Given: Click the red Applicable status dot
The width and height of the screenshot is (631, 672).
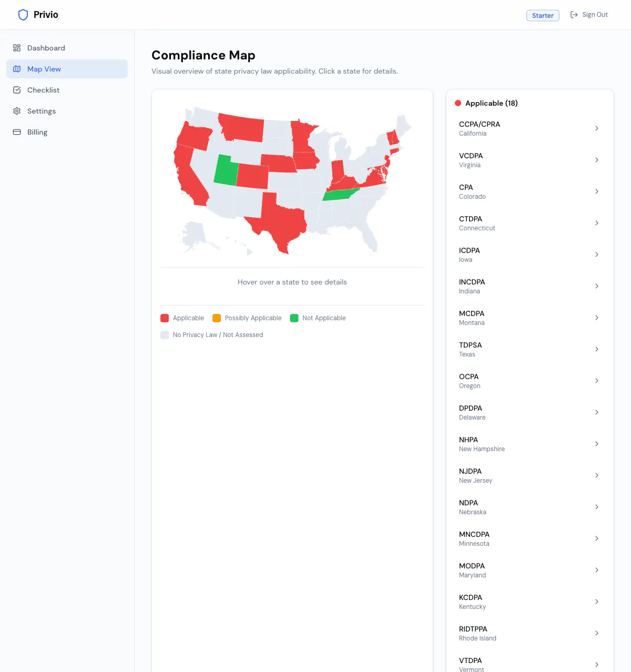Looking at the screenshot, I should tap(458, 103).
